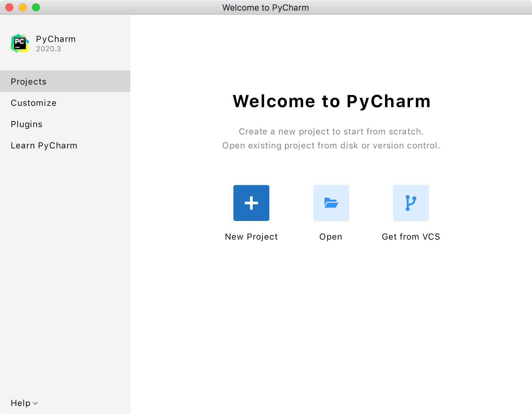The width and height of the screenshot is (532, 414).
Task: Minimize the window with yellow button
Action: click(23, 7)
